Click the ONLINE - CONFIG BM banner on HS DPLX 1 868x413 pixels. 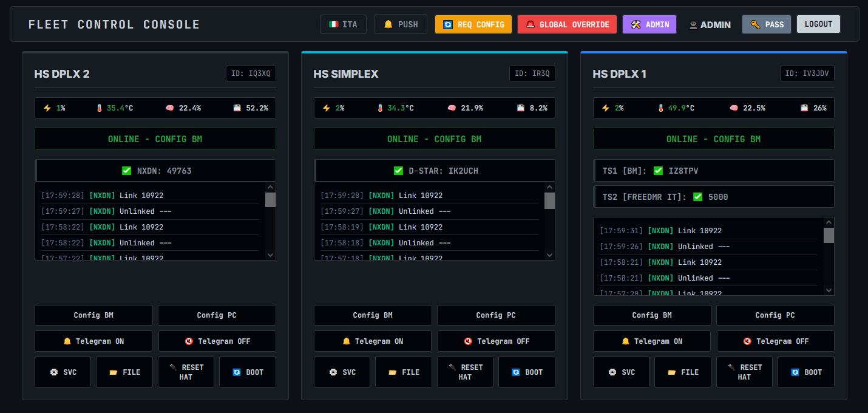(x=713, y=138)
